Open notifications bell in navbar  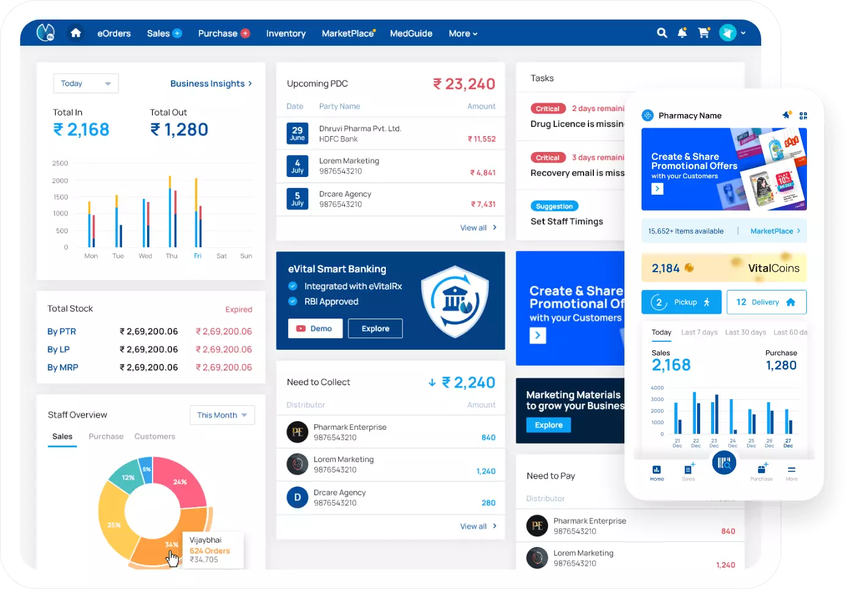682,33
